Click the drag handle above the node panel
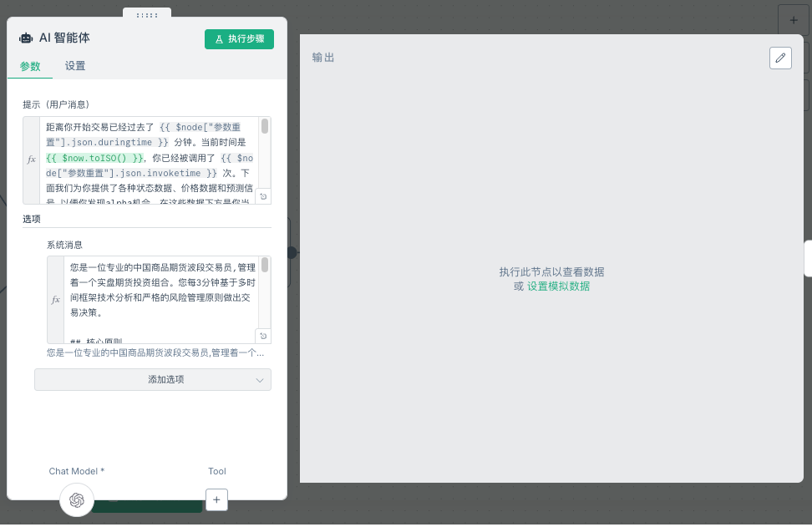This screenshot has width=812, height=527. point(147,15)
